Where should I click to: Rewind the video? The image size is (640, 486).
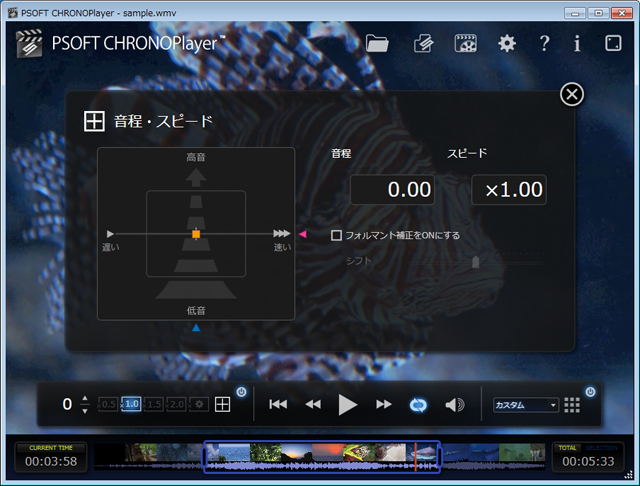313,404
